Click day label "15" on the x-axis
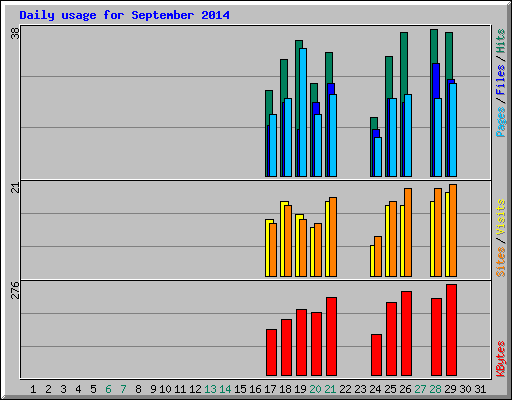This screenshot has width=512, height=400. (x=240, y=389)
